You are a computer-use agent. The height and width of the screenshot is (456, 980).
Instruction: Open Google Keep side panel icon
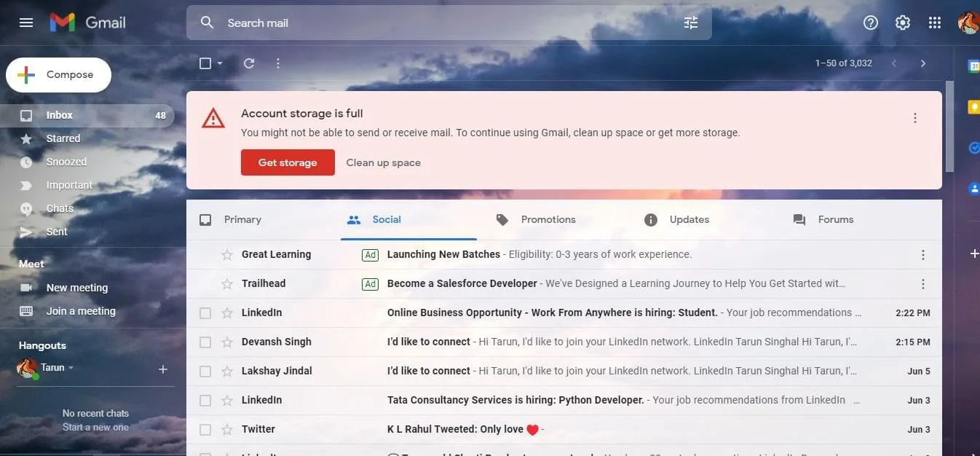973,107
